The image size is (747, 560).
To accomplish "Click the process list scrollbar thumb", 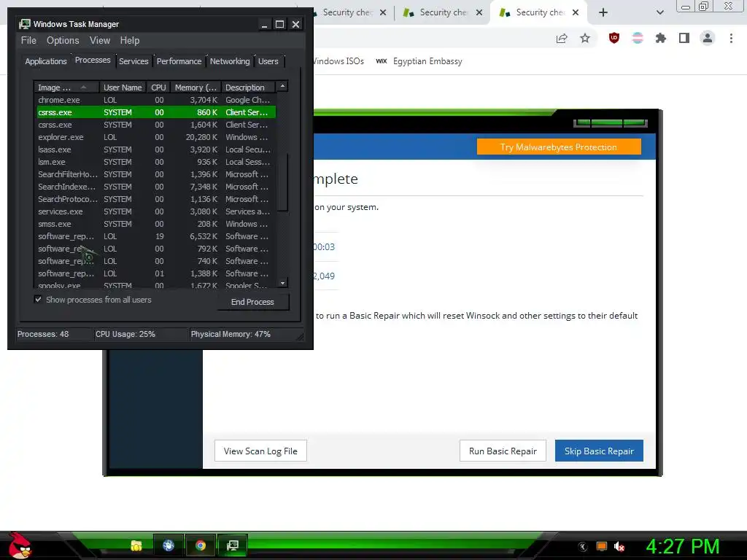I will (283, 182).
